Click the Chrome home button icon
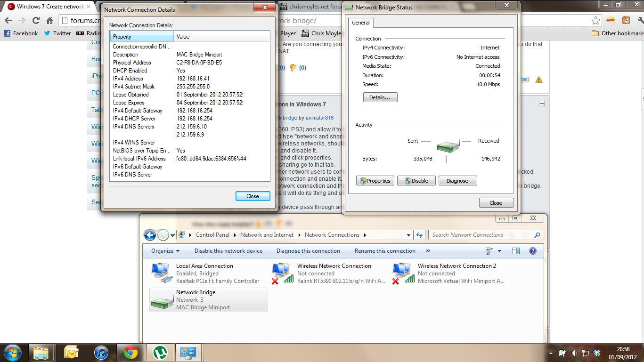 coord(49,21)
